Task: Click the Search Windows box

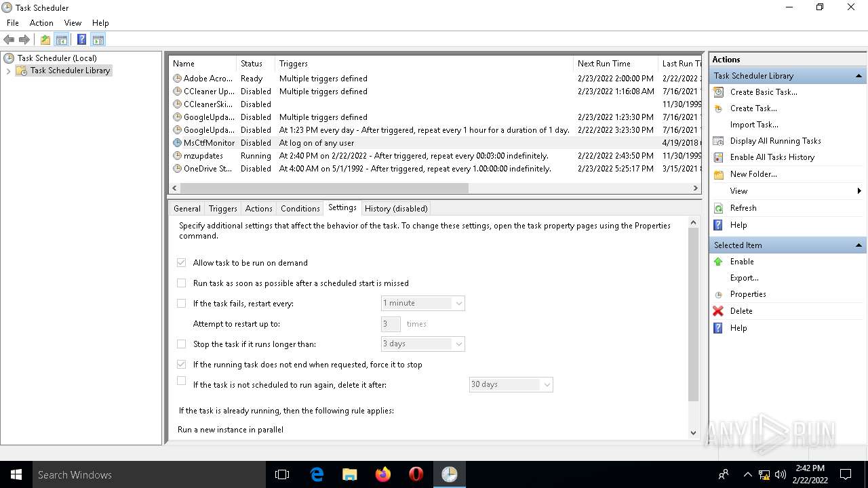Action: 149,474
